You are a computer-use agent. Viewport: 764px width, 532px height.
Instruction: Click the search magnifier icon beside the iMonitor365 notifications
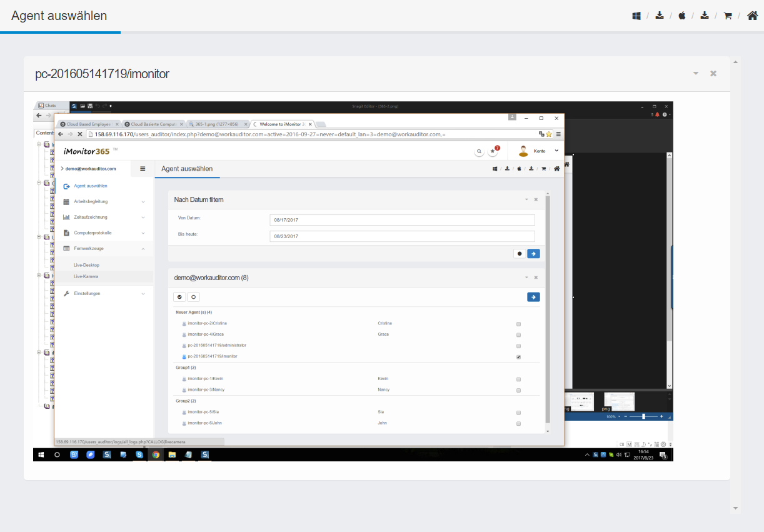click(x=479, y=151)
